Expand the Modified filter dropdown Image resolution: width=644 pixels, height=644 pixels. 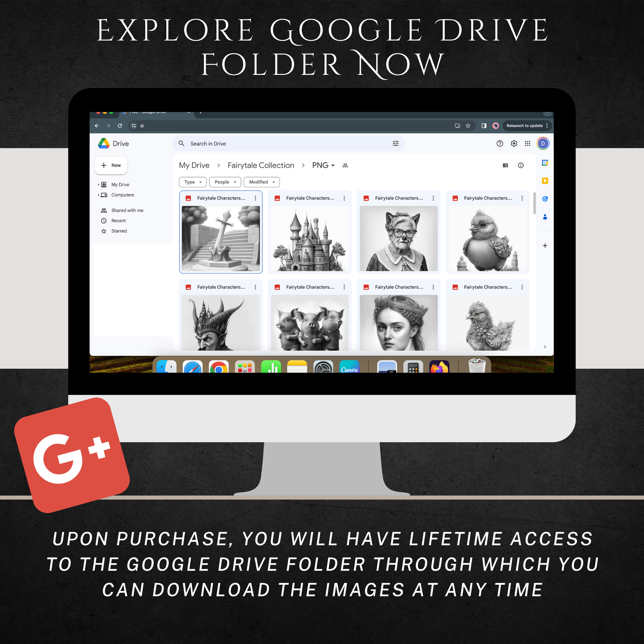click(x=262, y=182)
